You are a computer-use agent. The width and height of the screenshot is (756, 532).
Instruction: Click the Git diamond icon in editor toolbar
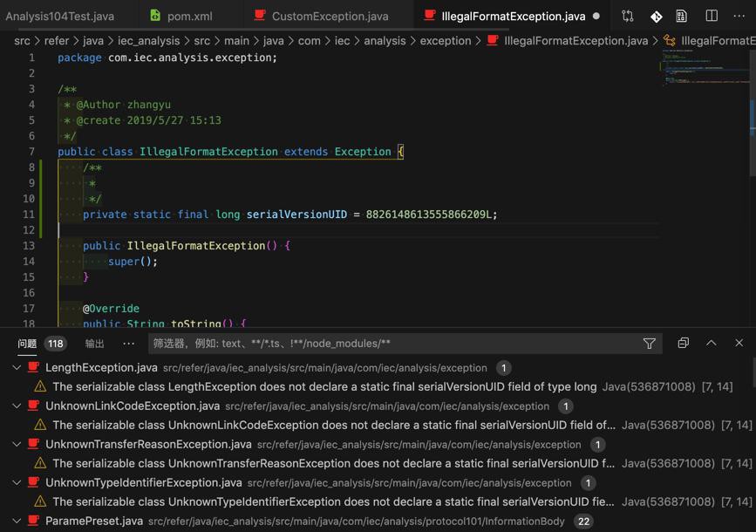656,16
